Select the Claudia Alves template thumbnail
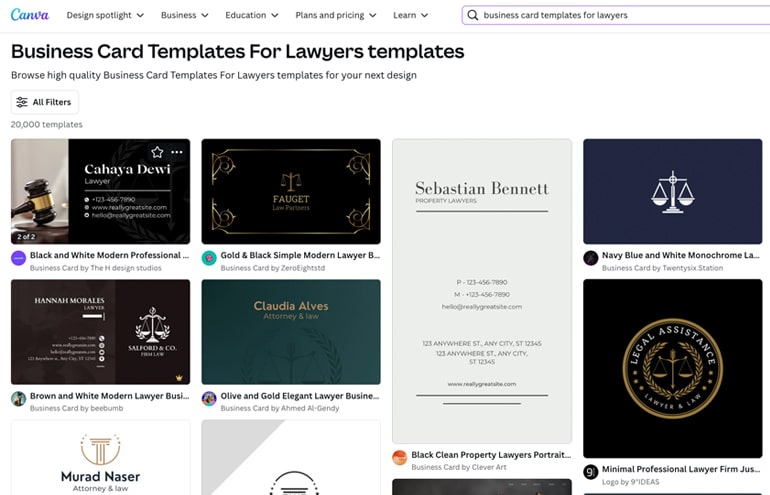Viewport: 770px width, 495px height. point(290,332)
